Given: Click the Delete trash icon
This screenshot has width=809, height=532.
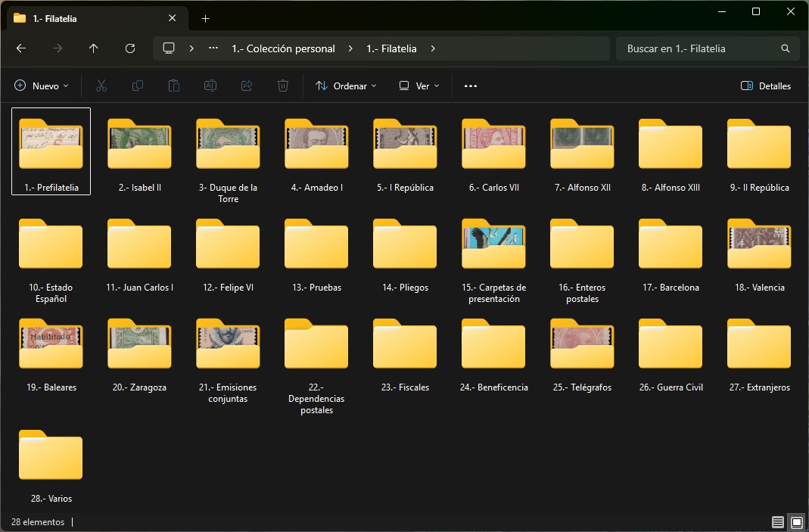Looking at the screenshot, I should pos(283,86).
